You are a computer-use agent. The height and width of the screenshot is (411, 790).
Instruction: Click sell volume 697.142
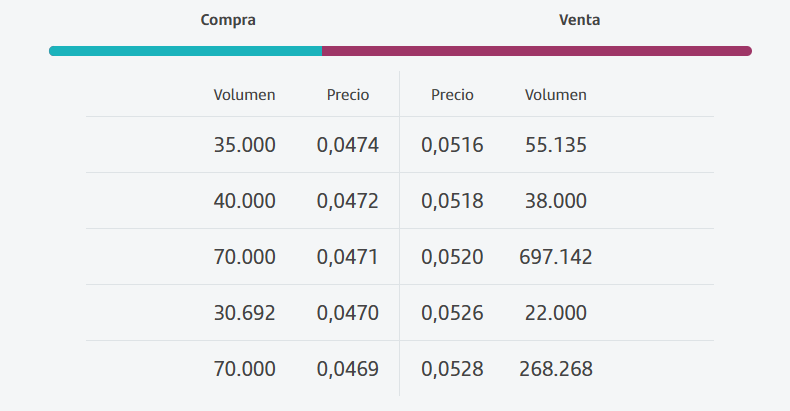556,257
